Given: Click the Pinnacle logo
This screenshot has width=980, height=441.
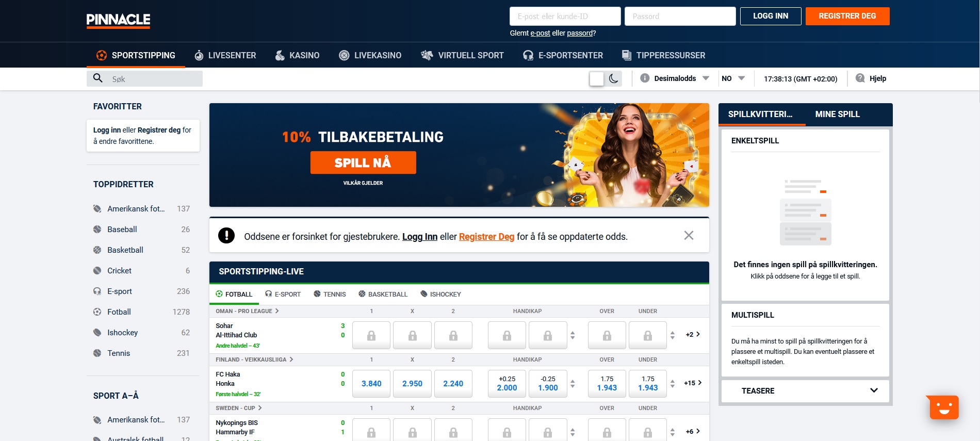Looking at the screenshot, I should coord(118,20).
